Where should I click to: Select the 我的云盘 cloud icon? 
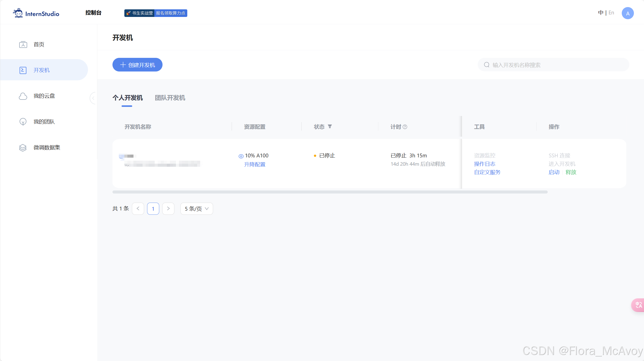pyautogui.click(x=23, y=96)
